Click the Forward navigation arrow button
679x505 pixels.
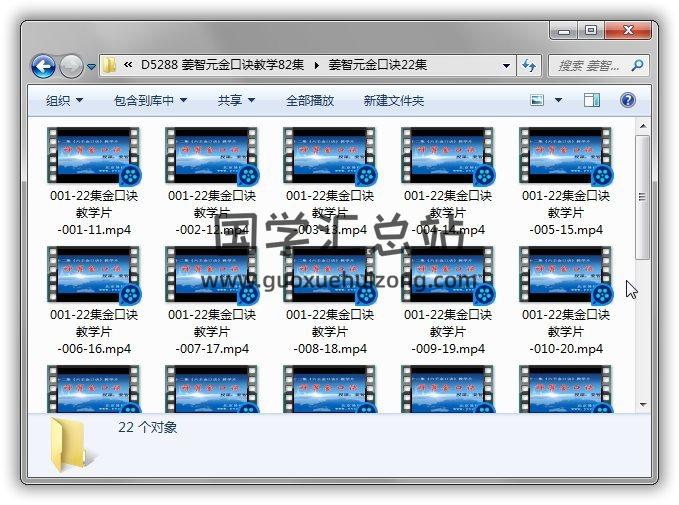click(71, 66)
